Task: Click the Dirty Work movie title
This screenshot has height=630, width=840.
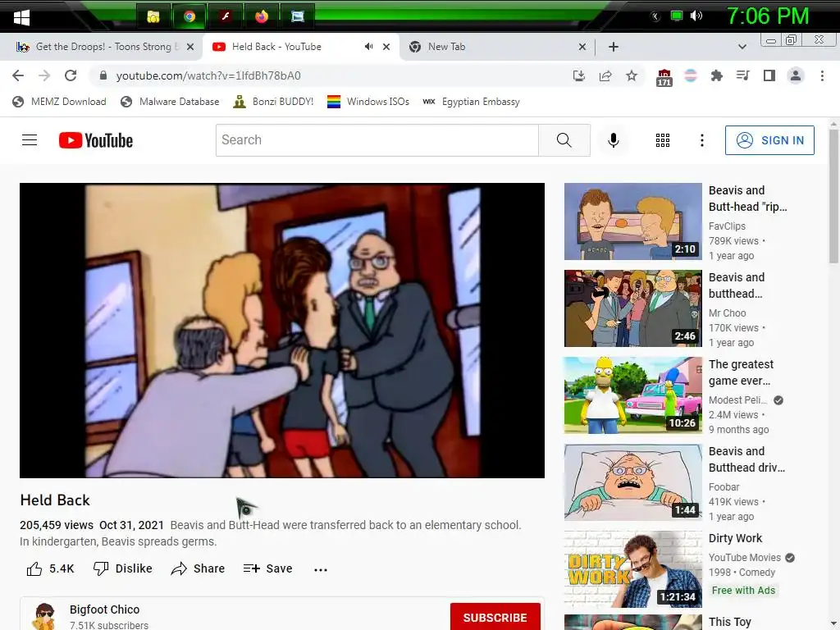Action: 735,538
